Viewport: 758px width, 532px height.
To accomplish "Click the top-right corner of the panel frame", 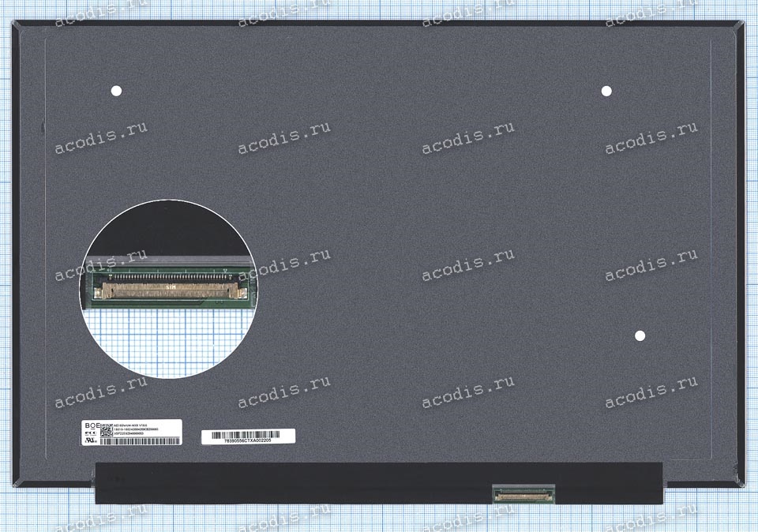I will (739, 25).
